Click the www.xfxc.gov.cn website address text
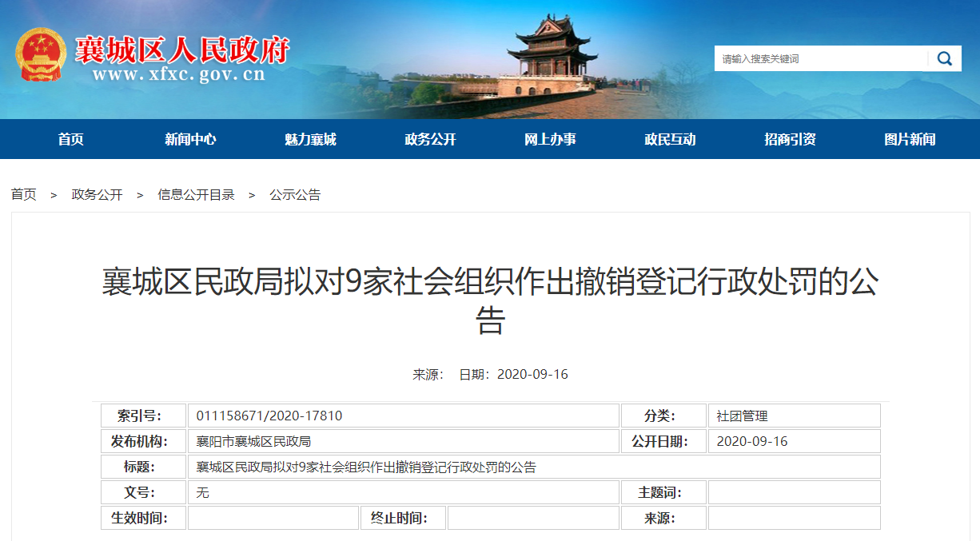 point(178,76)
